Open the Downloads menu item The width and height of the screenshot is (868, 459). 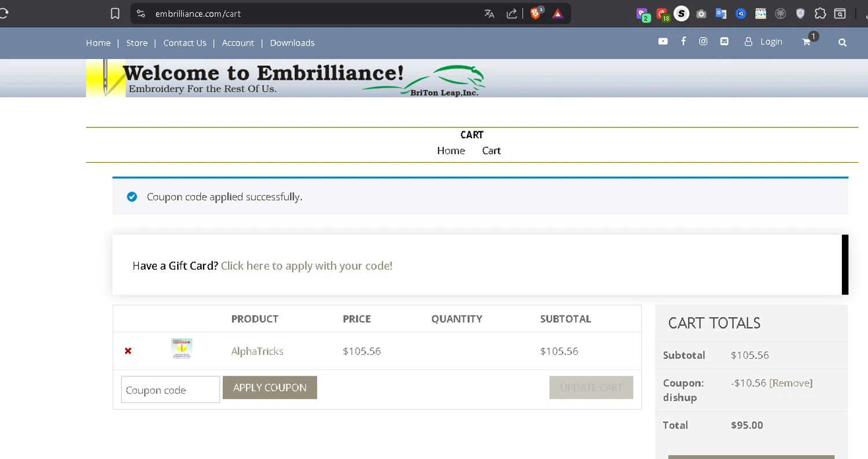292,43
